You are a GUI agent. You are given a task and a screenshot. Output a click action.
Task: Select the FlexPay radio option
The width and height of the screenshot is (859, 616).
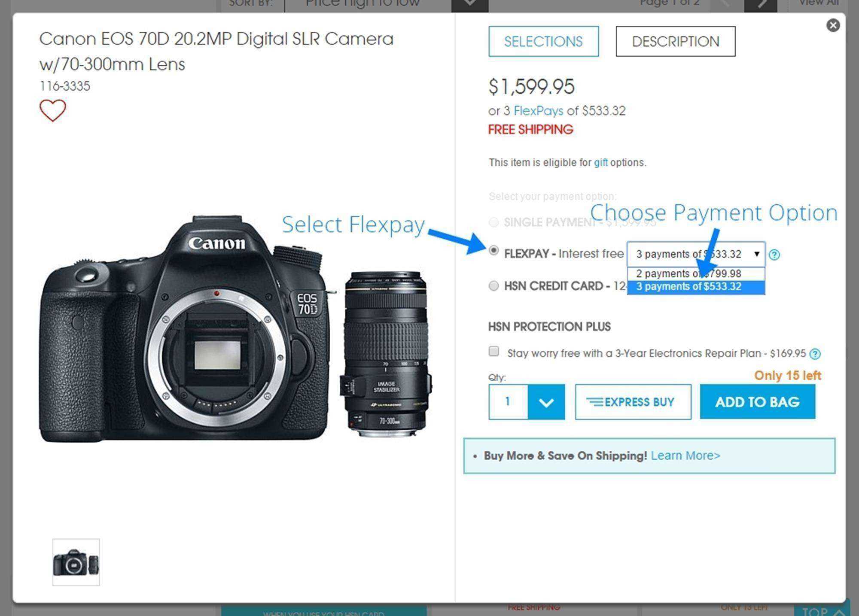pos(494,250)
